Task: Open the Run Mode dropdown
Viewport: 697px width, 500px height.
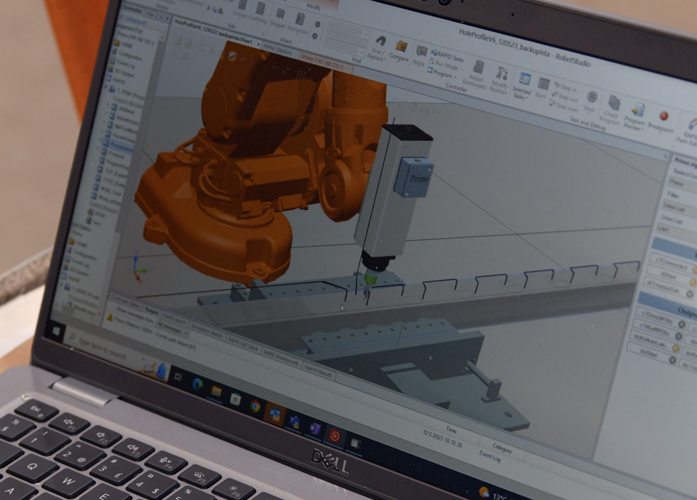Action: [445, 65]
